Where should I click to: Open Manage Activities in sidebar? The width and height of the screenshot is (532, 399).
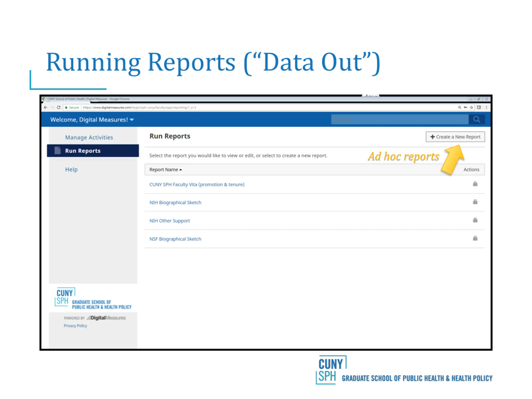tap(89, 137)
